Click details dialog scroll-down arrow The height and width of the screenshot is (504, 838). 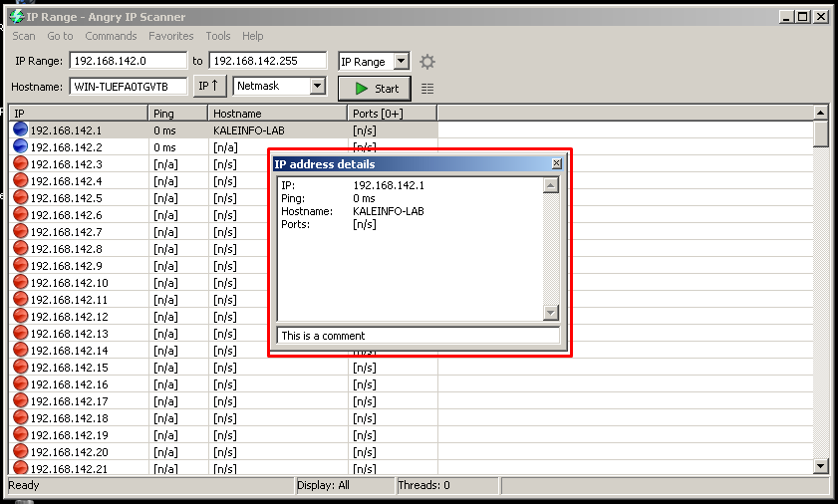tap(550, 313)
